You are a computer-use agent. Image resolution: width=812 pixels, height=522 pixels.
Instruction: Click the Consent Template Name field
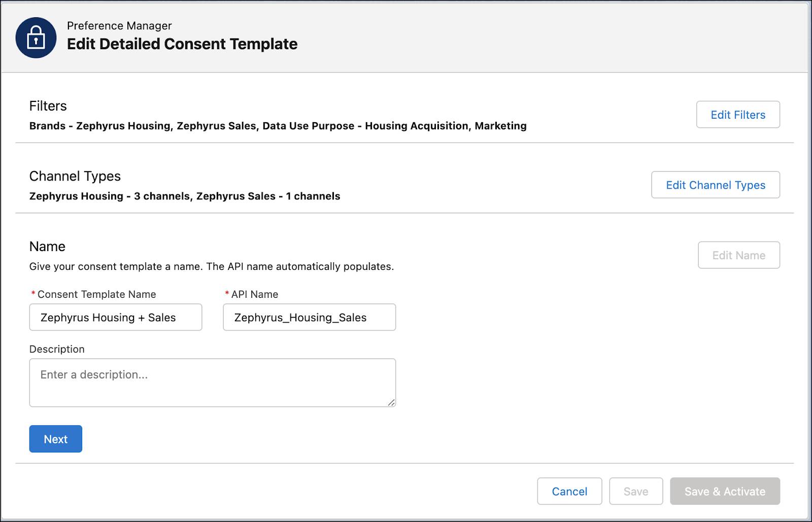[x=116, y=318]
